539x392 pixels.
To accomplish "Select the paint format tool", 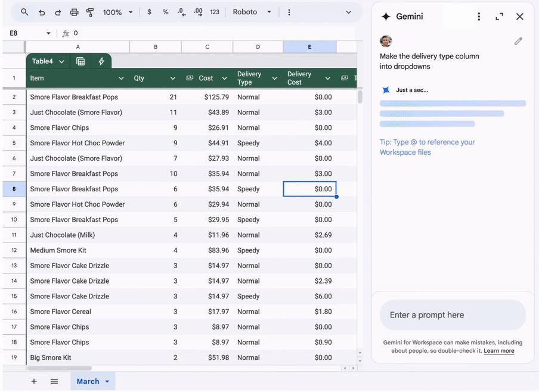I will (x=90, y=11).
